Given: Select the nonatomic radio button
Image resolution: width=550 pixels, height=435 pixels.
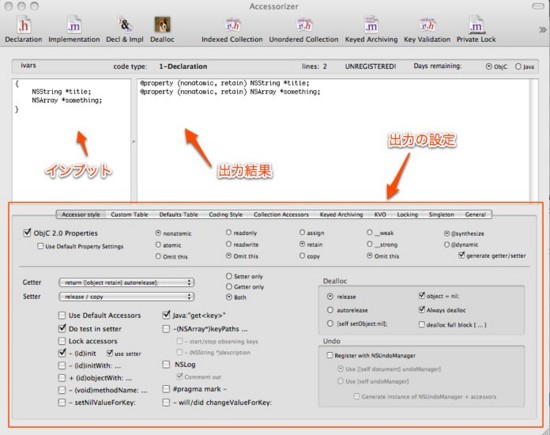Looking at the screenshot, I should coord(158,233).
